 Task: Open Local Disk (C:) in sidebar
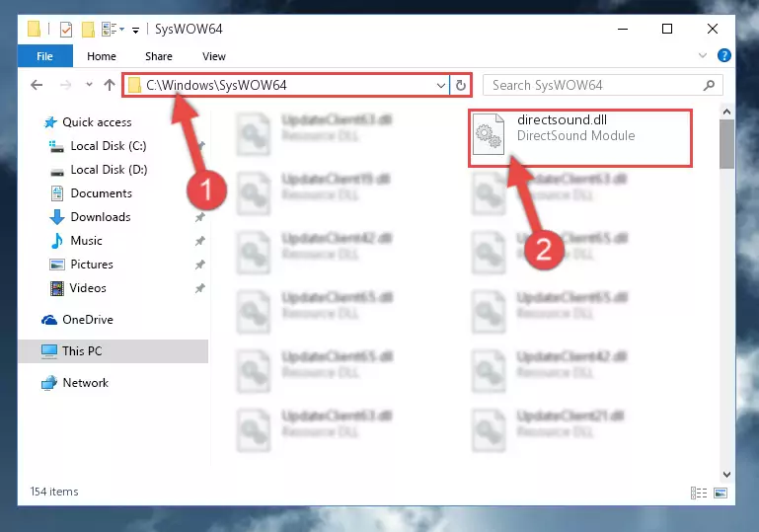click(109, 146)
